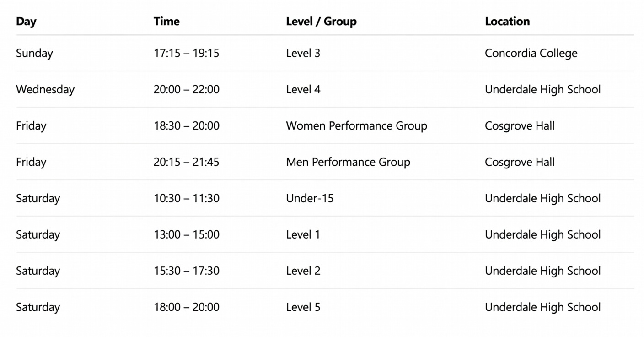Click the 18:30 – 20:00 time cell

pyautogui.click(x=186, y=125)
